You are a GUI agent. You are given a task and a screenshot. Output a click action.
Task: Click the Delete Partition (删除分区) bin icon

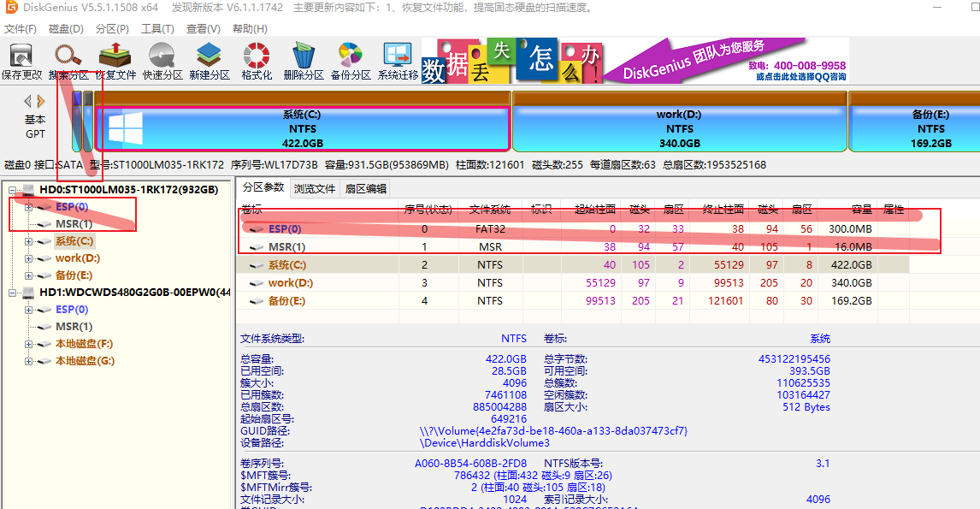303,62
